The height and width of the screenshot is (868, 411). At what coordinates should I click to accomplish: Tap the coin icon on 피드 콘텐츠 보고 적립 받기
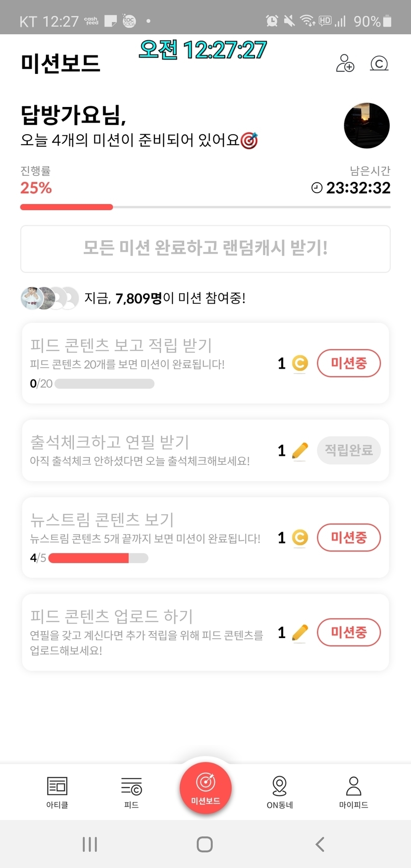click(300, 364)
